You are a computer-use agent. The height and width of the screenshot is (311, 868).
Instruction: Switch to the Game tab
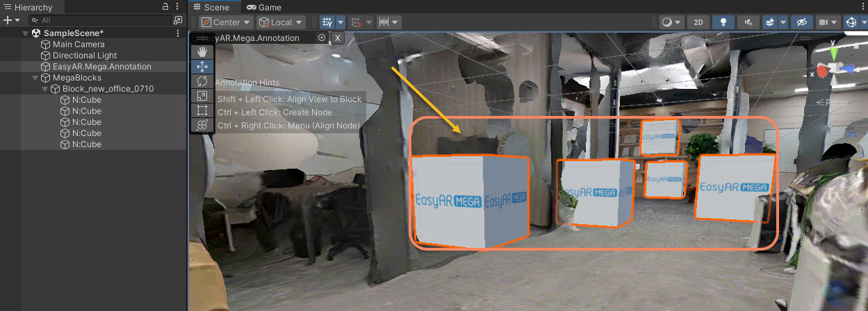(265, 7)
